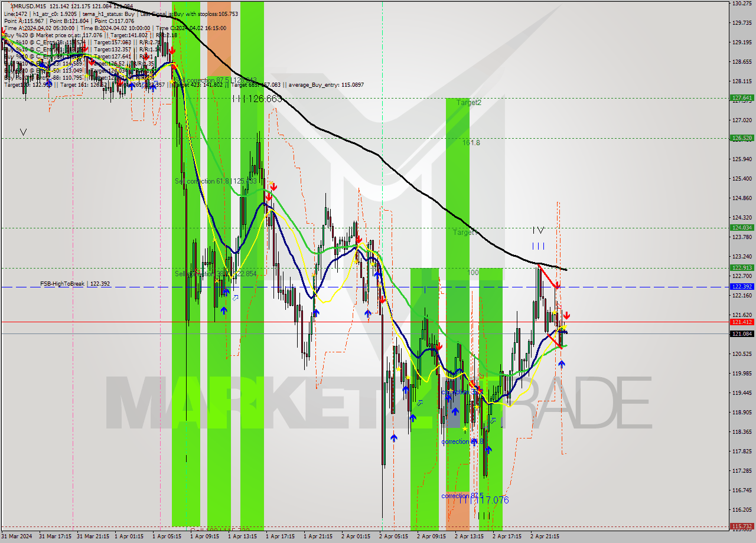Click the 31 Mar 2024 date label

point(17,537)
